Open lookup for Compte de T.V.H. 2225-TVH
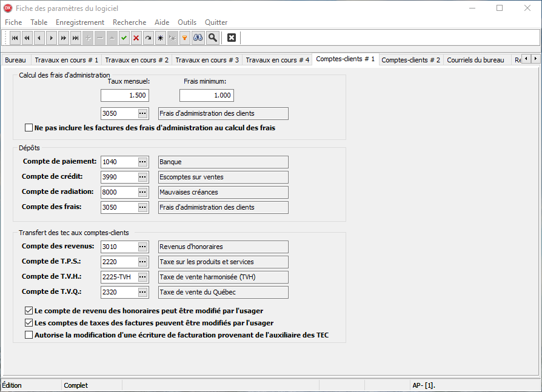The height and width of the screenshot is (392, 542). pos(142,277)
